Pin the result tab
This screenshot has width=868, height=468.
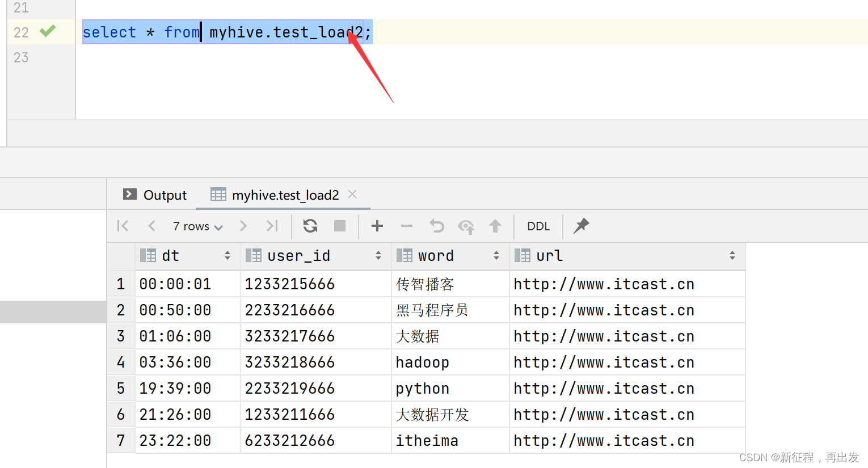click(582, 226)
